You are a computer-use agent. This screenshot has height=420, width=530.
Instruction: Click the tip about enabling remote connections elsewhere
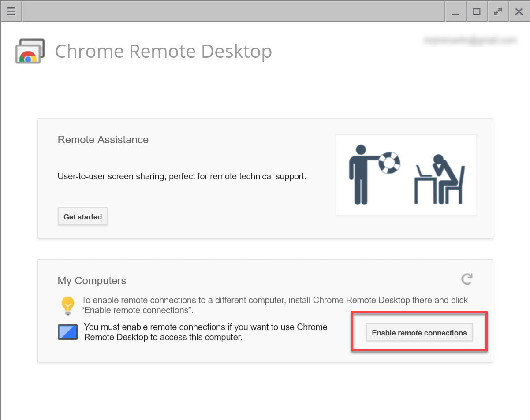pyautogui.click(x=275, y=305)
